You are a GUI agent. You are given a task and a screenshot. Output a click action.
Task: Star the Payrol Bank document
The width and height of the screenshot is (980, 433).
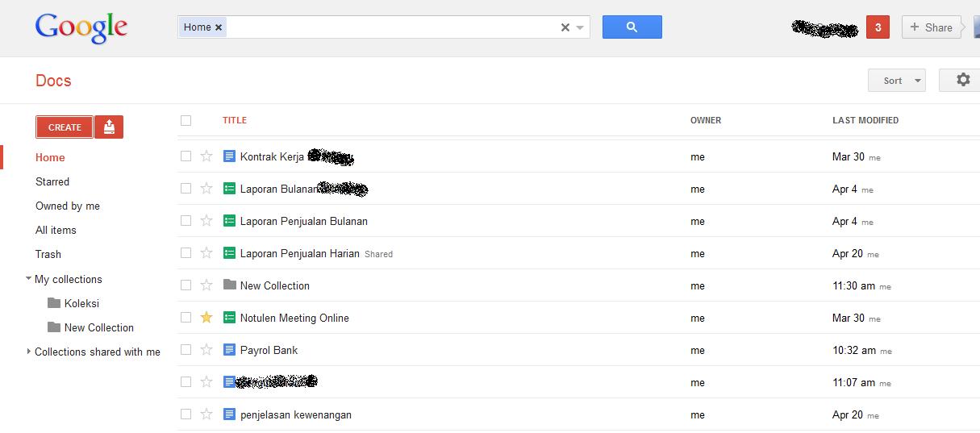(x=206, y=350)
